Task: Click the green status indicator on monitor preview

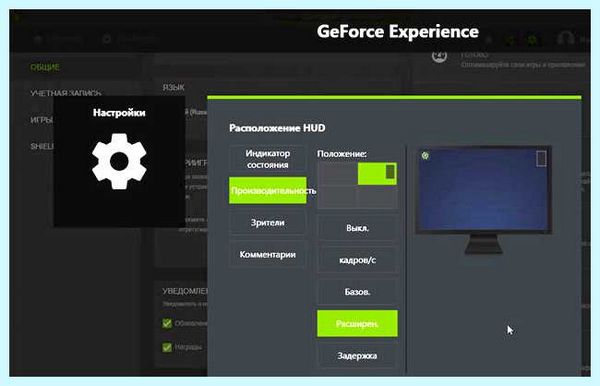Action: pos(425,156)
